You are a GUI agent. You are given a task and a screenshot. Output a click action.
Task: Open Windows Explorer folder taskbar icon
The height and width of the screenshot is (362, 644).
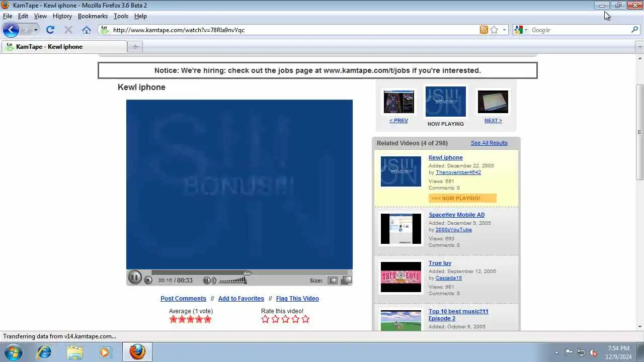tap(74, 352)
